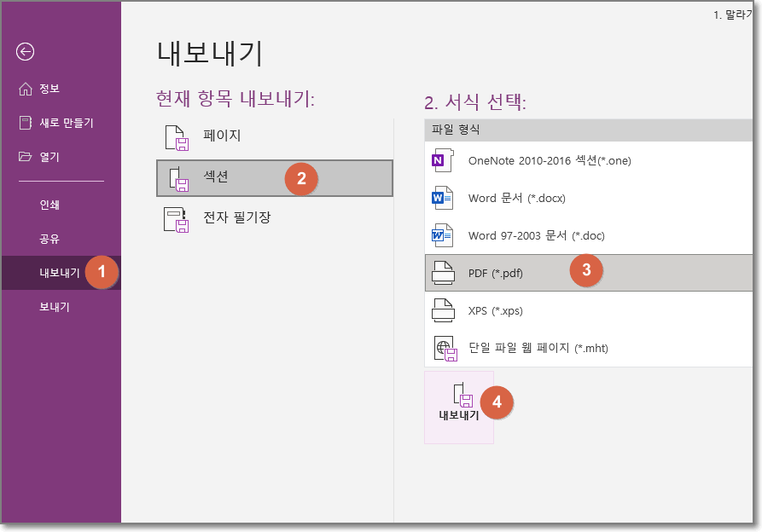Click the XPS (*.xps) format icon
The height and width of the screenshot is (532, 762).
point(442,310)
